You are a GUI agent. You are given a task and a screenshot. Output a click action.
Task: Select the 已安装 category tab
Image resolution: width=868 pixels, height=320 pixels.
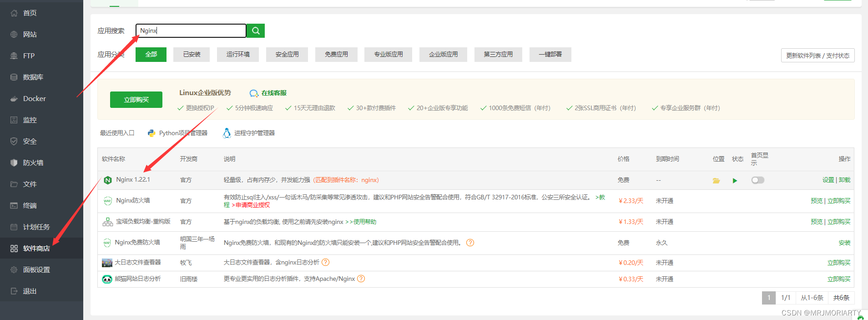pos(192,54)
